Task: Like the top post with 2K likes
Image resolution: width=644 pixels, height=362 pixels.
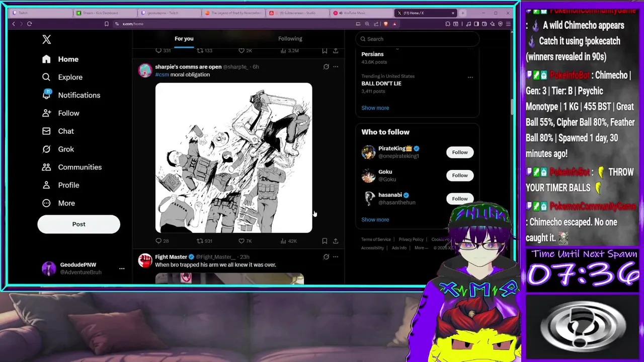Action: point(245,50)
